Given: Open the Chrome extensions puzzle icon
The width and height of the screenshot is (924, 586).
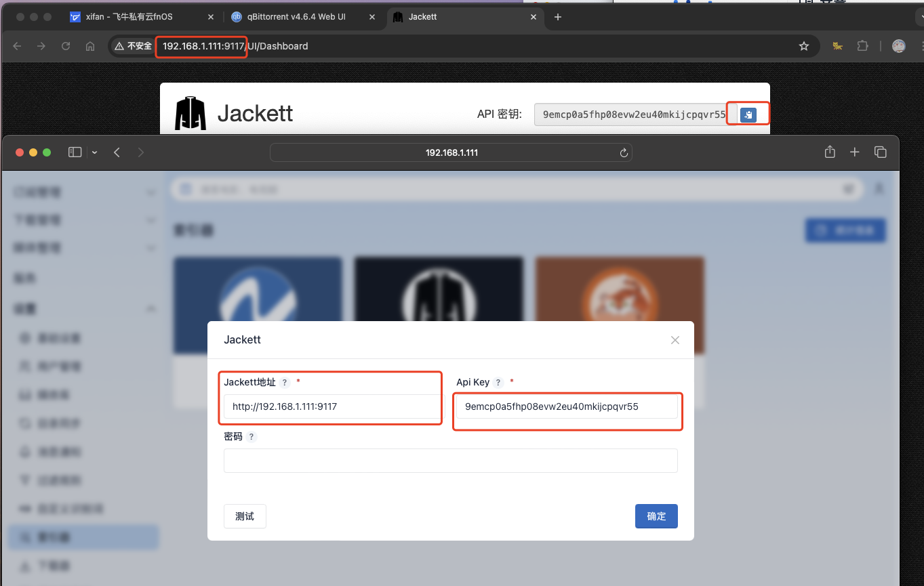Looking at the screenshot, I should [862, 46].
